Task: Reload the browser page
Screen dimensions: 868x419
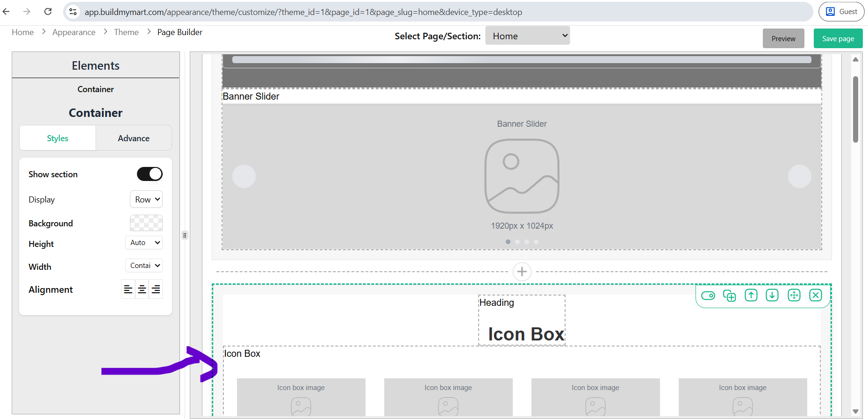Action: click(48, 12)
